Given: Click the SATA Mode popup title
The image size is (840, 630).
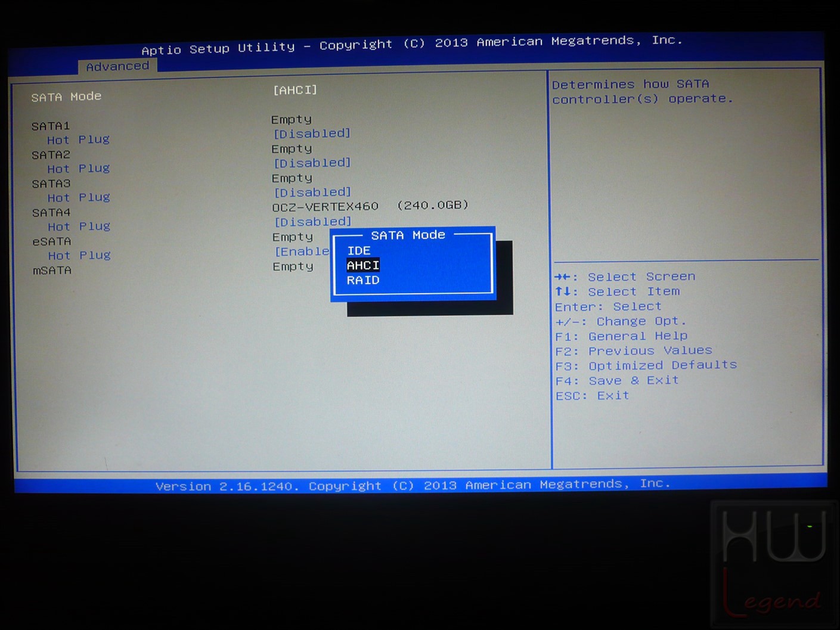Looking at the screenshot, I should 408,235.
